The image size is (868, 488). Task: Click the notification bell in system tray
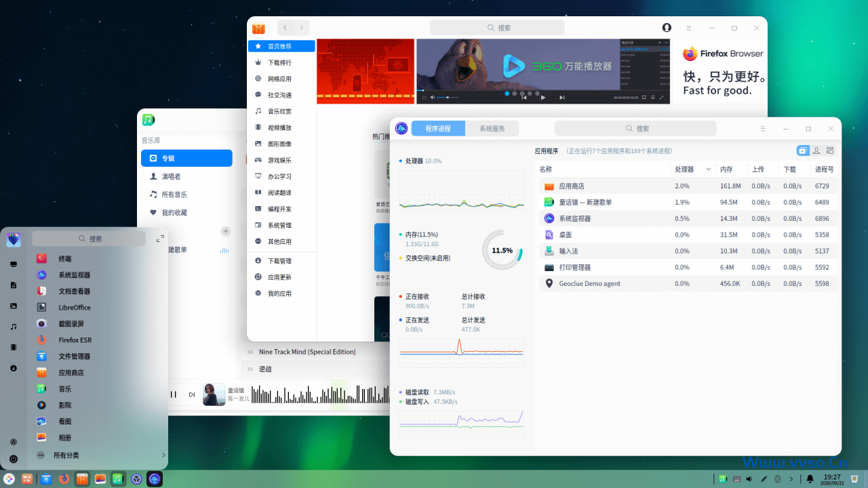click(809, 479)
